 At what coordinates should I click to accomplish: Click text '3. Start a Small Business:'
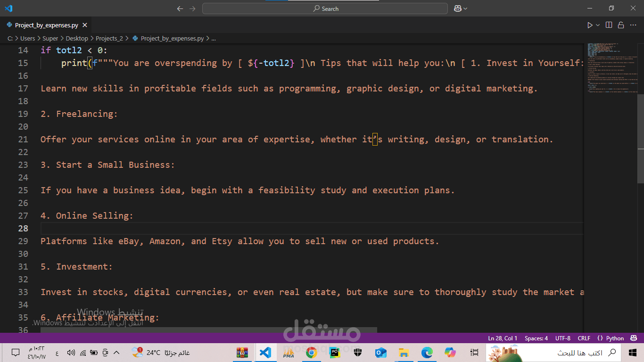coord(107,165)
